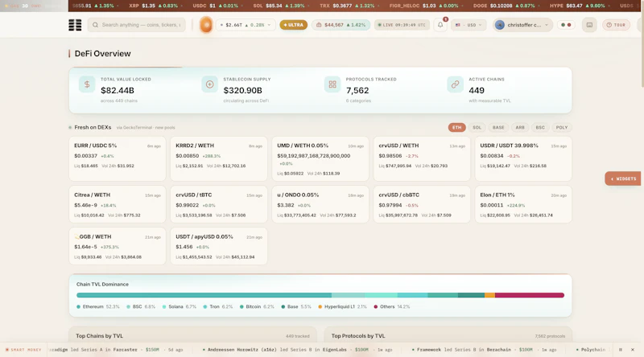Expand the Widgets side panel
This screenshot has width=644, height=357.
click(622, 178)
